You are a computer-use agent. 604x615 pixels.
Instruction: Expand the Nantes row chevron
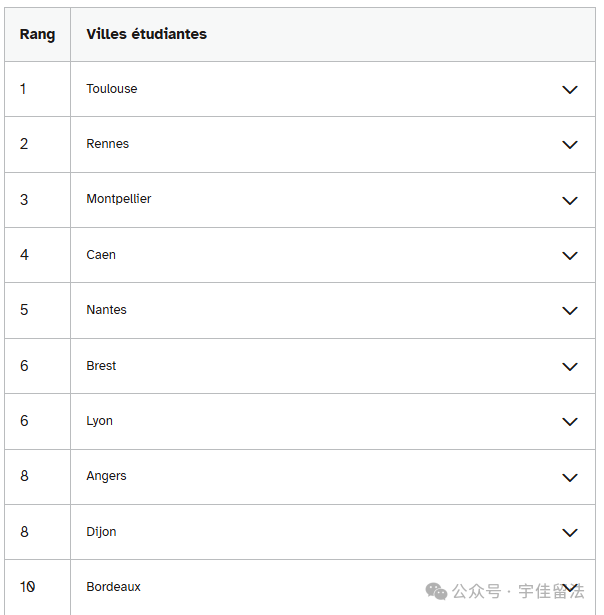click(569, 311)
